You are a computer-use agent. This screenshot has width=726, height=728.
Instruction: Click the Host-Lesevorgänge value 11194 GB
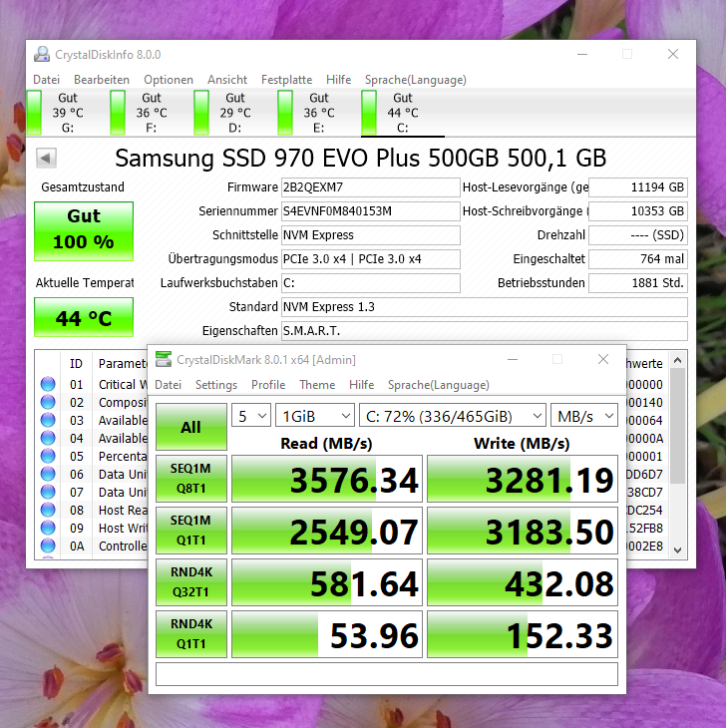[638, 187]
